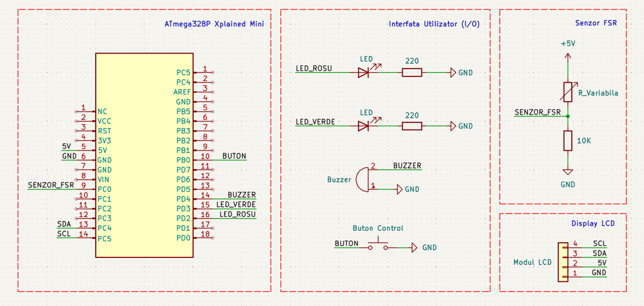Click the junction dot on the SENZOR_FSR wire
This screenshot has height=306, width=644.
click(568, 116)
